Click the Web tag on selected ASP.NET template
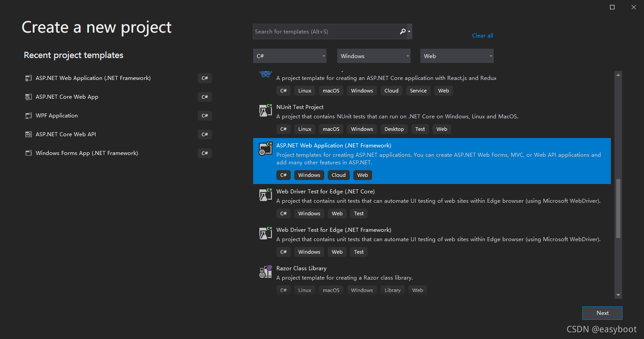The image size is (644, 339). coord(363,175)
